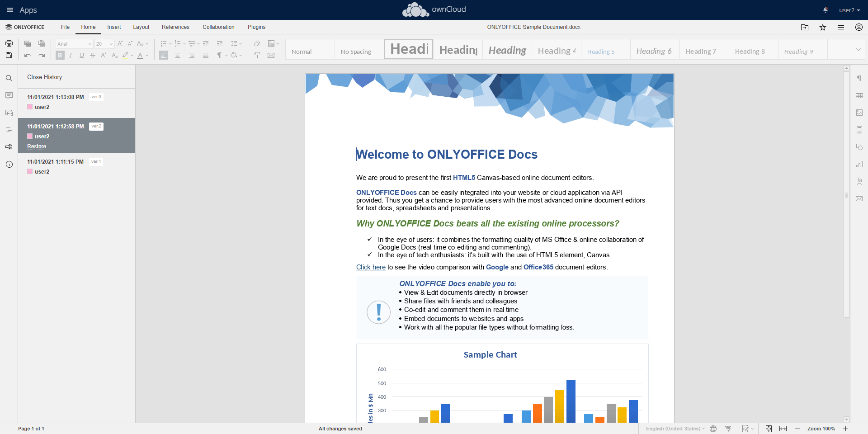The width and height of the screenshot is (868, 434).
Task: Expand the Numbering list dropdown
Action: click(184, 43)
